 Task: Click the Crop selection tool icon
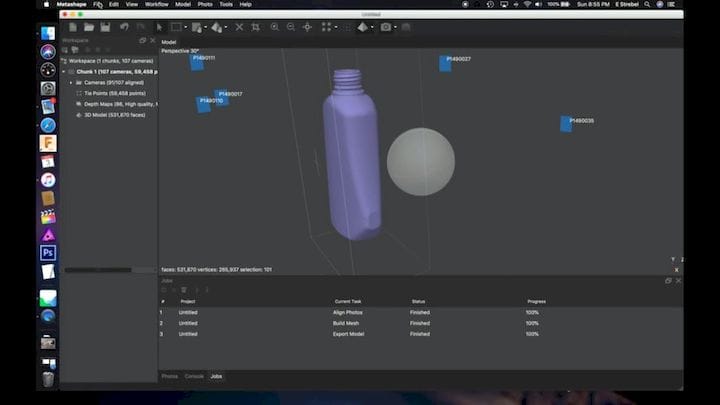tap(255, 27)
